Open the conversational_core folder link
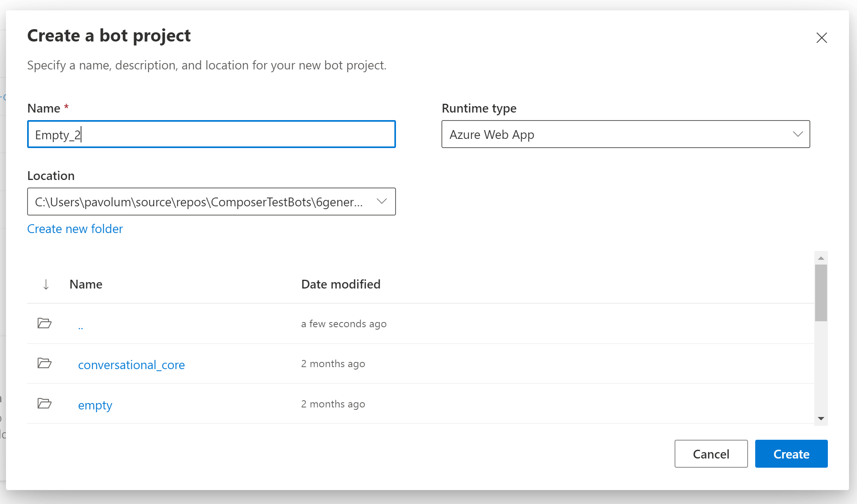This screenshot has height=504, width=857. [131, 365]
